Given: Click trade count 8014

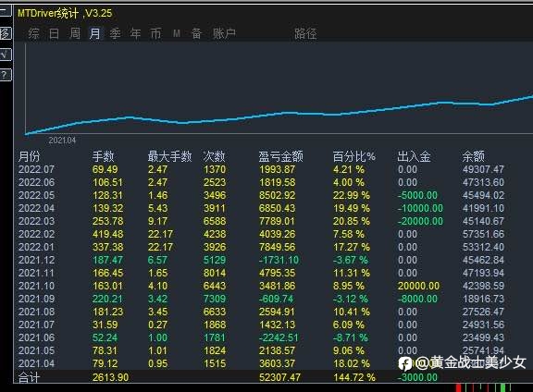Looking at the screenshot, I should pyautogui.click(x=215, y=273).
